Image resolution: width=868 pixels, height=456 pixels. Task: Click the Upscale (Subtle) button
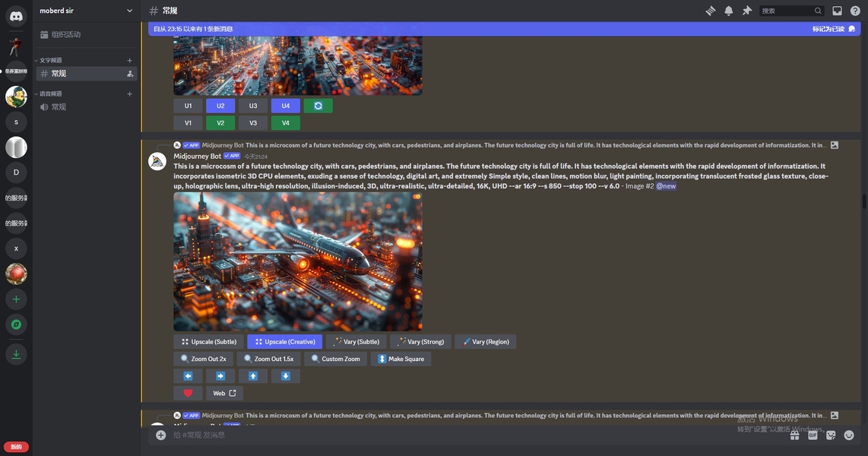tap(209, 342)
